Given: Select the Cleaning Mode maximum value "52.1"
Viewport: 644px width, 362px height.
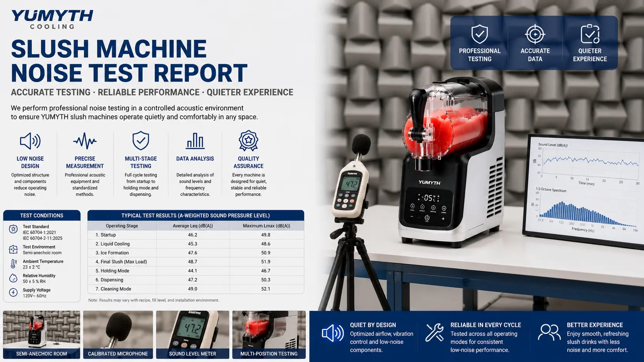Looking at the screenshot, I should [x=266, y=289].
